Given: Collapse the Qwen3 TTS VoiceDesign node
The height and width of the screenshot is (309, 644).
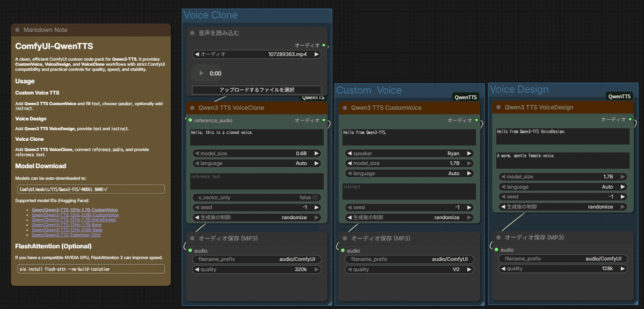Looking at the screenshot, I should click(499, 107).
